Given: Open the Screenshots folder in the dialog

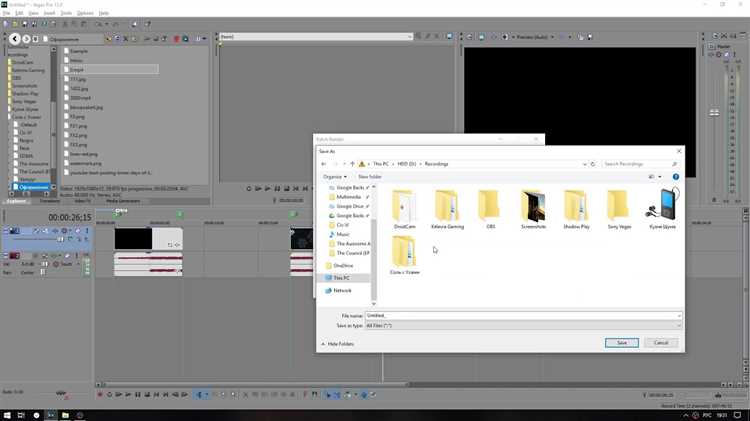Looking at the screenshot, I should click(x=533, y=208).
